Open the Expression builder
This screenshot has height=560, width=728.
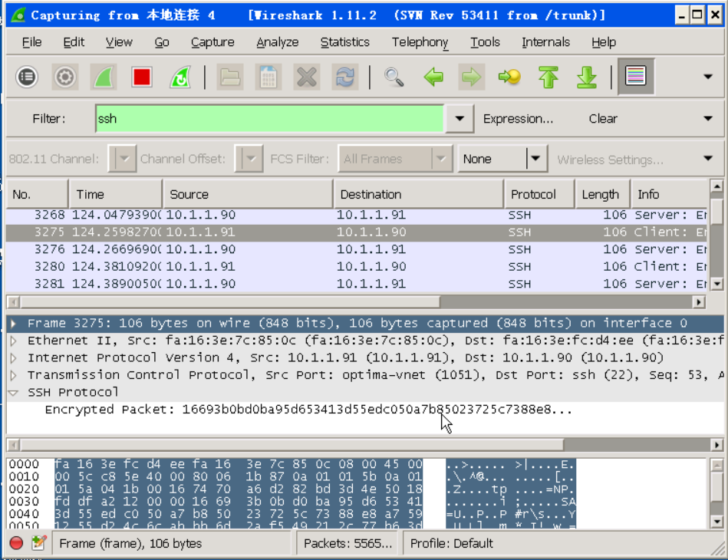click(x=518, y=119)
